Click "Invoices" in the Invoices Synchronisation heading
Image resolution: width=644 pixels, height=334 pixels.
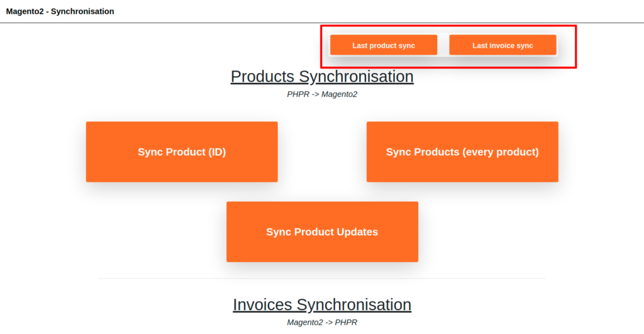pyautogui.click(x=262, y=305)
